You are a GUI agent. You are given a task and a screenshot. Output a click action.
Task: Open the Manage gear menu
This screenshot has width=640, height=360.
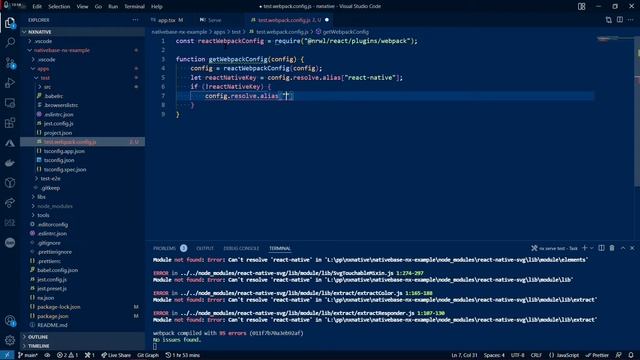[10, 340]
